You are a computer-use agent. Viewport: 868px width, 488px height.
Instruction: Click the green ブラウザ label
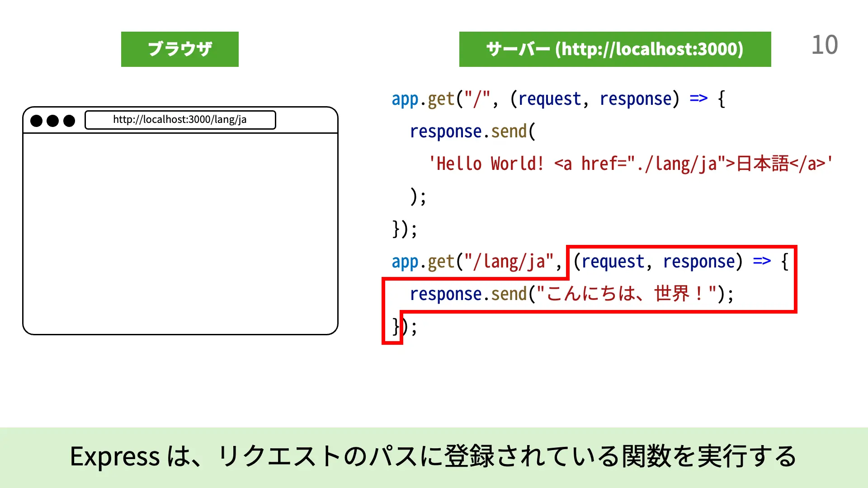[x=179, y=49]
